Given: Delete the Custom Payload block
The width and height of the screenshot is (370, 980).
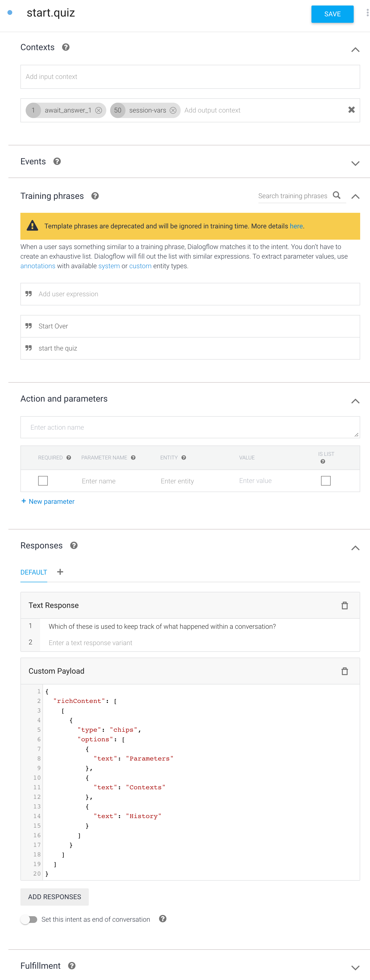Looking at the screenshot, I should point(345,671).
